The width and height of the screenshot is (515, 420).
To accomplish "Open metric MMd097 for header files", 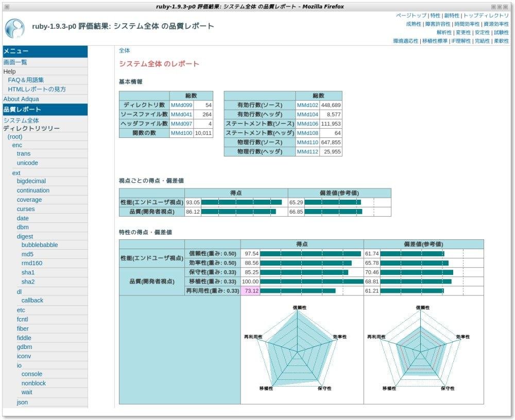I will coord(181,124).
